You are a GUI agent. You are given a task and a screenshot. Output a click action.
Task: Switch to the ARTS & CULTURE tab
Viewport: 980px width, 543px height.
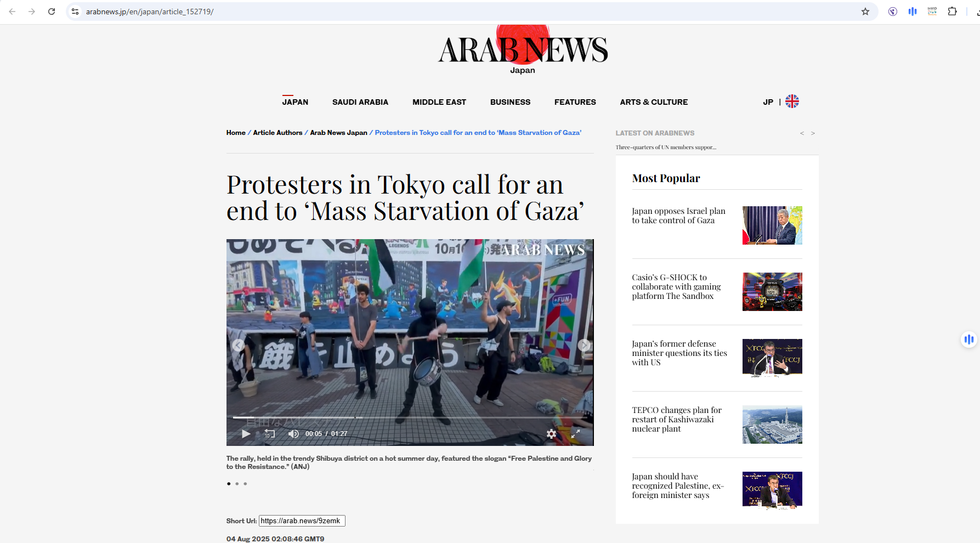654,102
